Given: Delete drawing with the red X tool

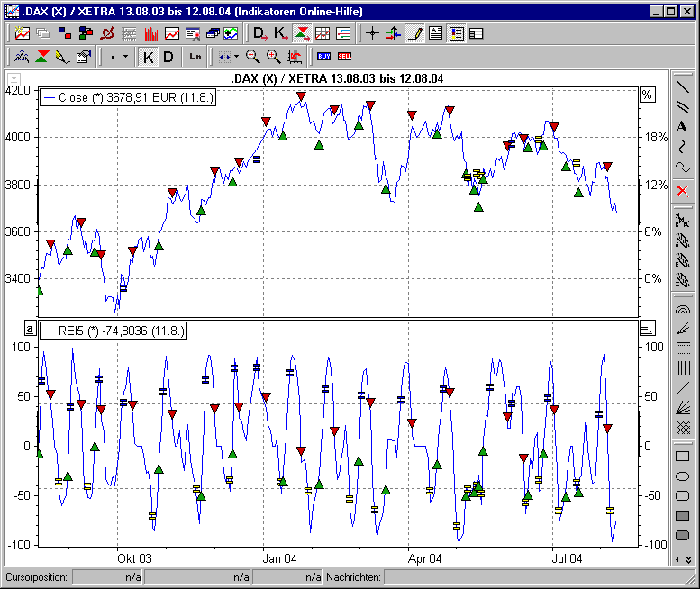Looking at the screenshot, I should click(x=683, y=190).
